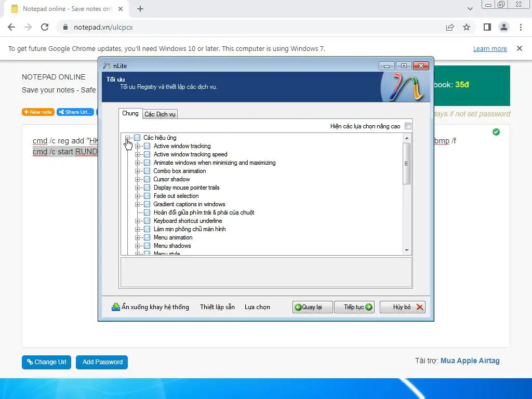Image resolution: width=532 pixels, height=399 pixels.
Task: Check Hiện các lựa chọn nâng cao
Action: coord(408,126)
